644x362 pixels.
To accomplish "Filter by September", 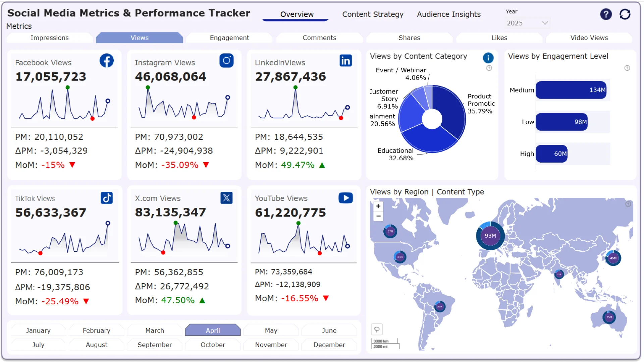I will pyautogui.click(x=155, y=345).
